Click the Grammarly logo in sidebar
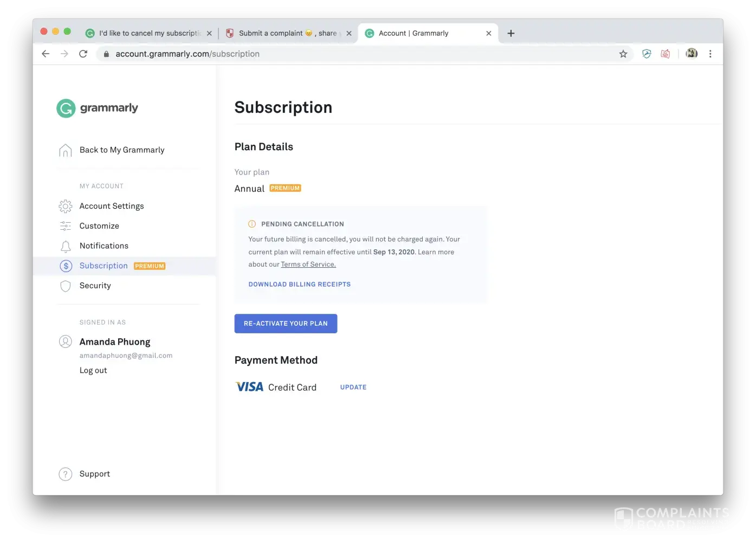756x542 pixels. click(98, 108)
